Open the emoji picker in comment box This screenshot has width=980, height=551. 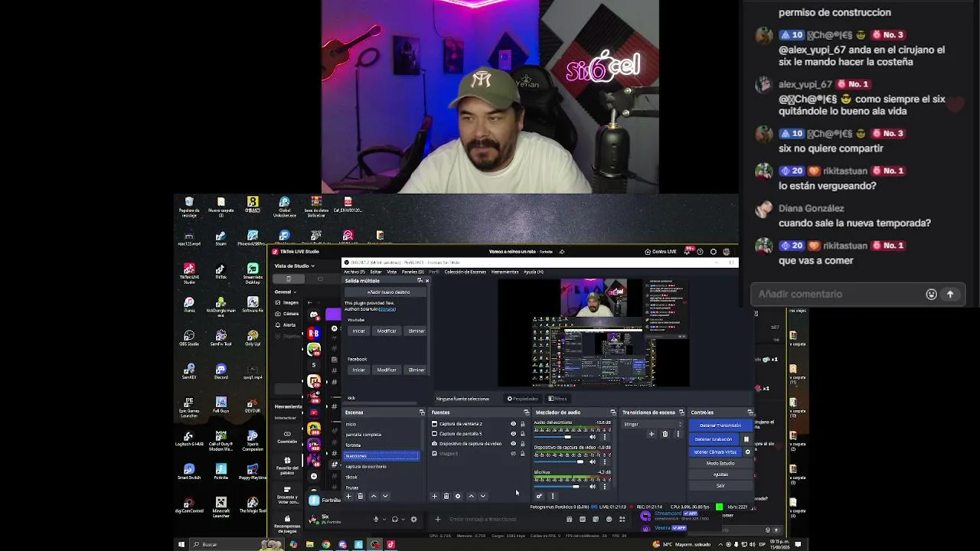point(931,294)
